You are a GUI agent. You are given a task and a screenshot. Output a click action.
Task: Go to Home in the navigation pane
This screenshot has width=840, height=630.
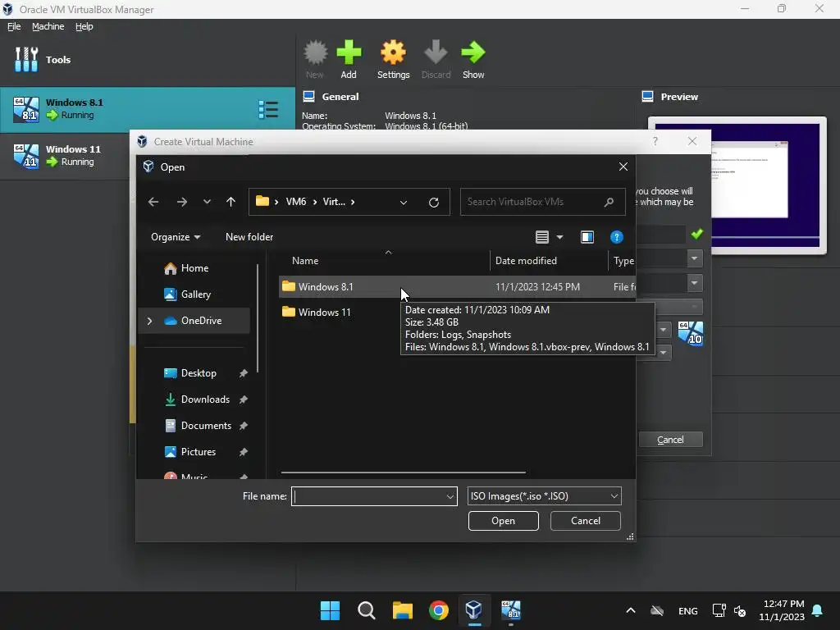194,268
